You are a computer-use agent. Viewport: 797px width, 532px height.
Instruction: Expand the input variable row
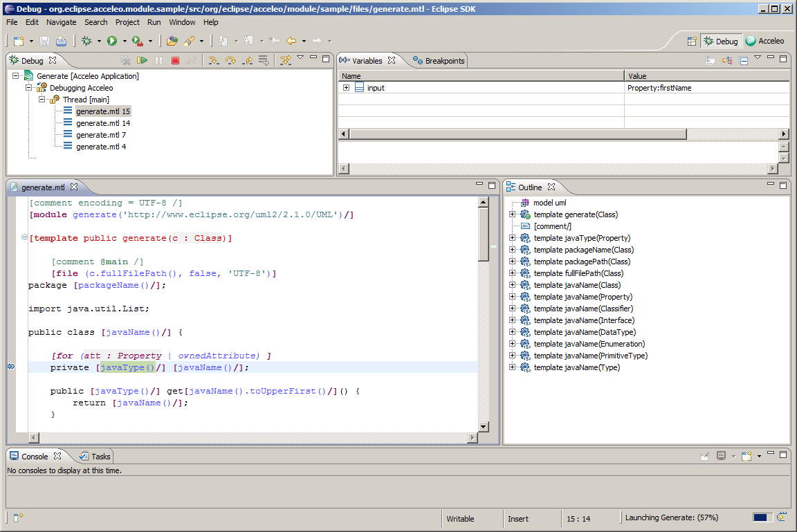[x=346, y=87]
